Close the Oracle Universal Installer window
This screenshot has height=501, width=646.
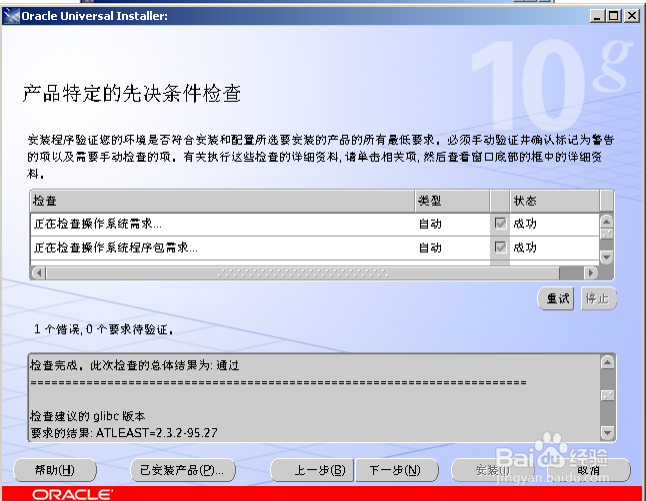point(632,16)
